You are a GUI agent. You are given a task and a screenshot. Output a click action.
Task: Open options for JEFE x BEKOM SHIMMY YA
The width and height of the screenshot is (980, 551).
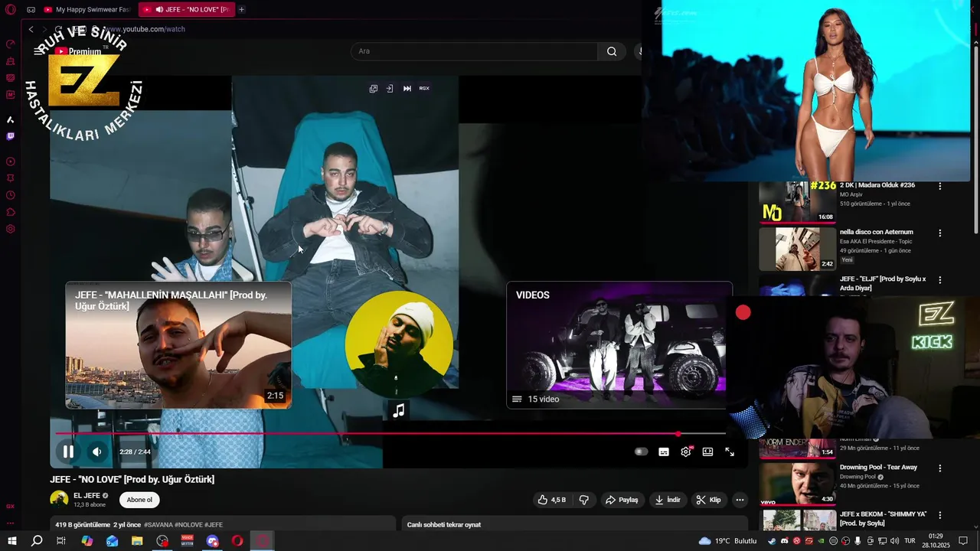click(x=940, y=515)
